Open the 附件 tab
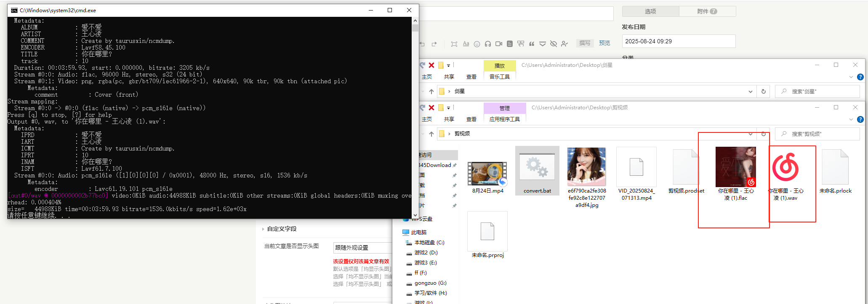 [707, 11]
